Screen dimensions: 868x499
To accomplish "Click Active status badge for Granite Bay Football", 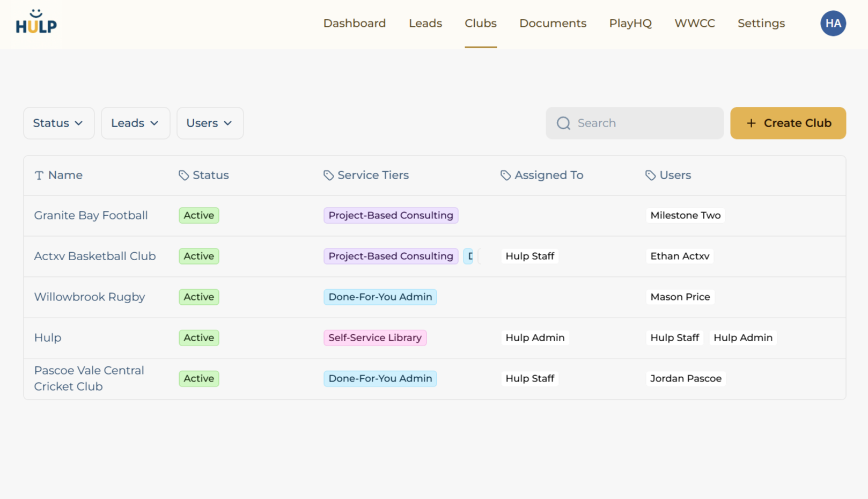I will click(x=199, y=215).
